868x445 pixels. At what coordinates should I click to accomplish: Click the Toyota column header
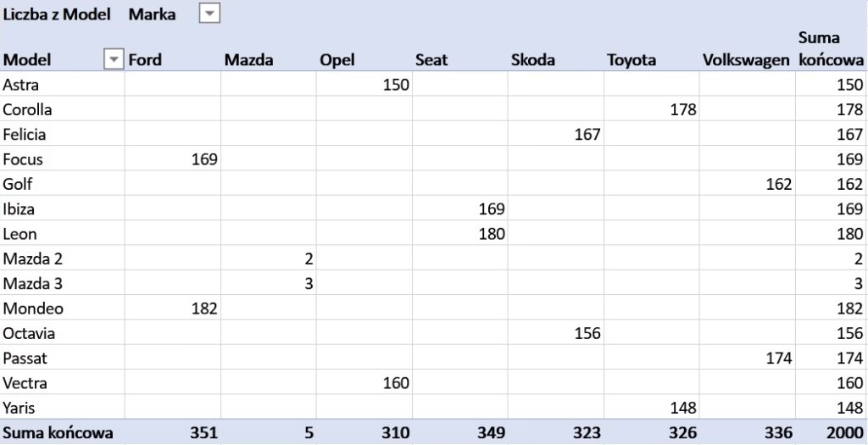tap(632, 59)
